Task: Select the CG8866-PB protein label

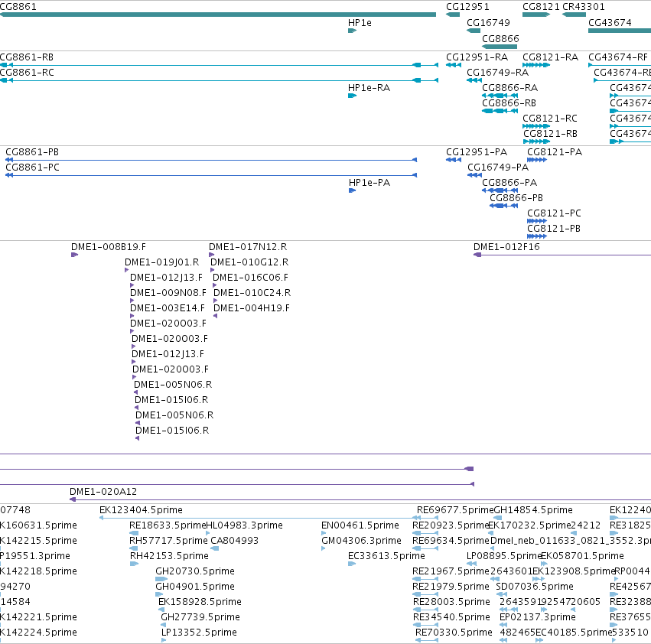Action: (516, 198)
